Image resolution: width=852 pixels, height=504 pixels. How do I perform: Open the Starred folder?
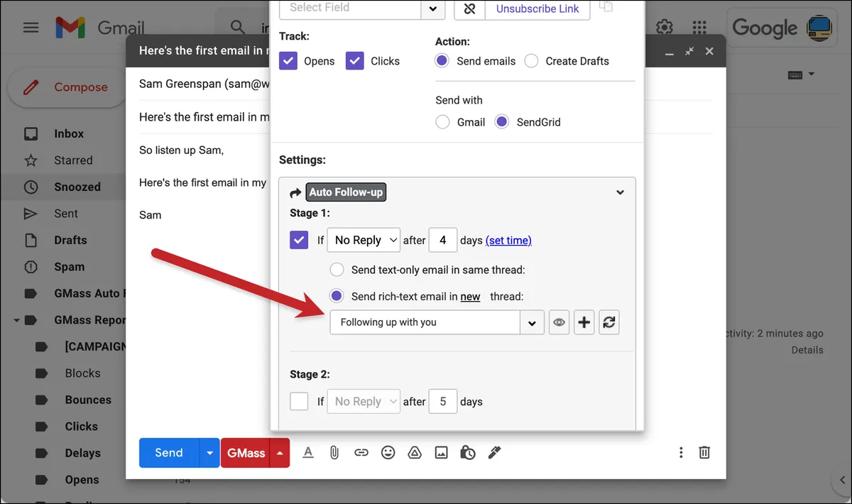click(73, 160)
